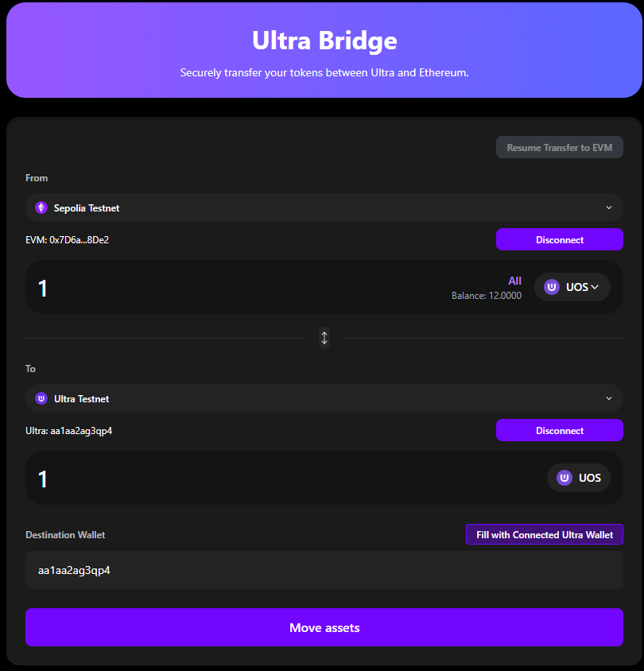The image size is (644, 671).
Task: Click the Destination Wallet input field
Action: (324, 570)
